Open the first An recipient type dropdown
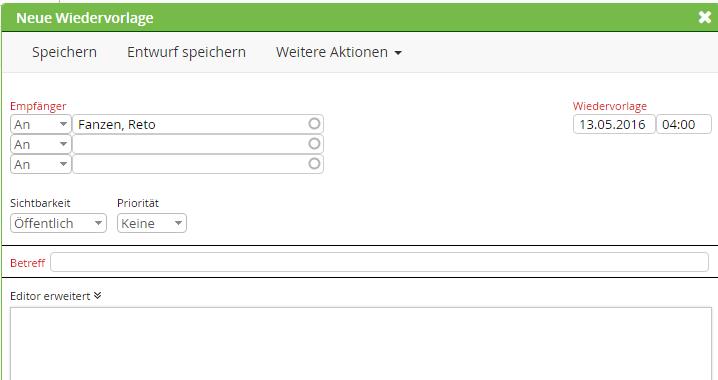 click(x=41, y=124)
